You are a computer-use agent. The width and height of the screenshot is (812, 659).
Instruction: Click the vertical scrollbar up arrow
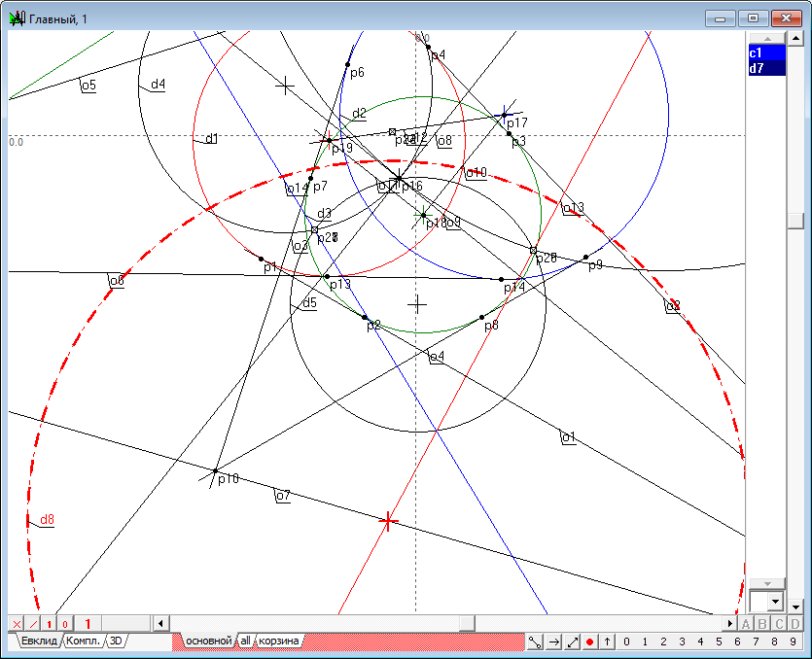pyautogui.click(x=795, y=38)
